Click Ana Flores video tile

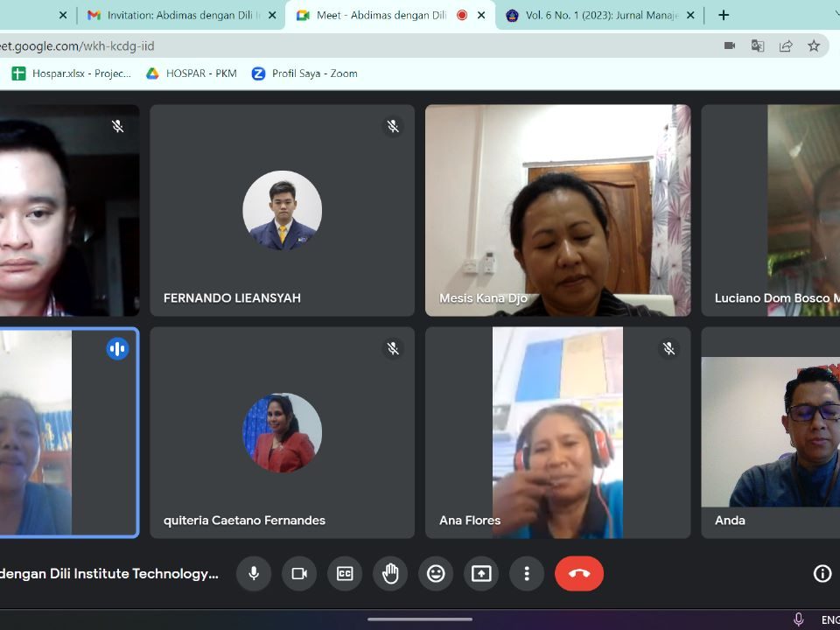[x=557, y=432]
